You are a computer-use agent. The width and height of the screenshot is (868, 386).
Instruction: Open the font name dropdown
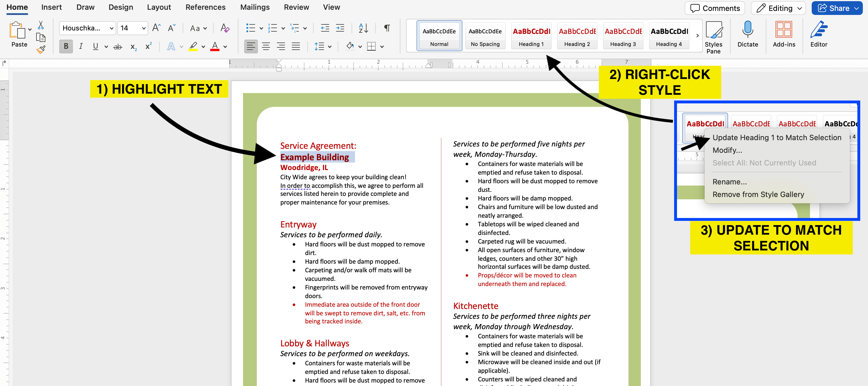(87, 28)
